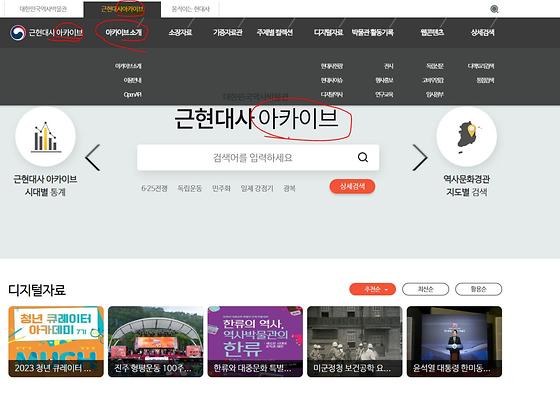Sort digital materials by 최신순
Viewport: 560px width, 393px height.
pos(425,289)
